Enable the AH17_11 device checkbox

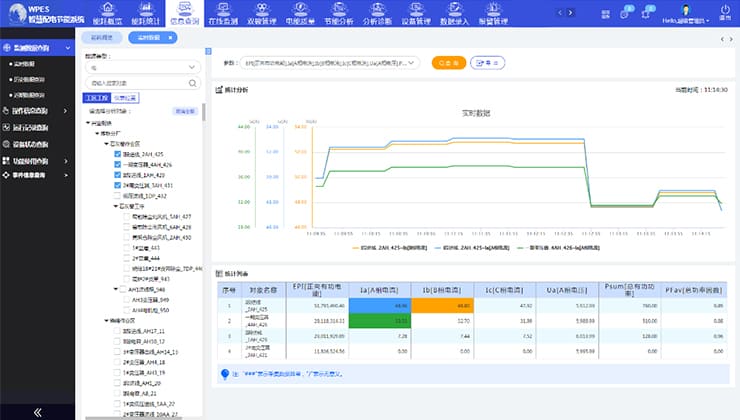tap(117, 331)
